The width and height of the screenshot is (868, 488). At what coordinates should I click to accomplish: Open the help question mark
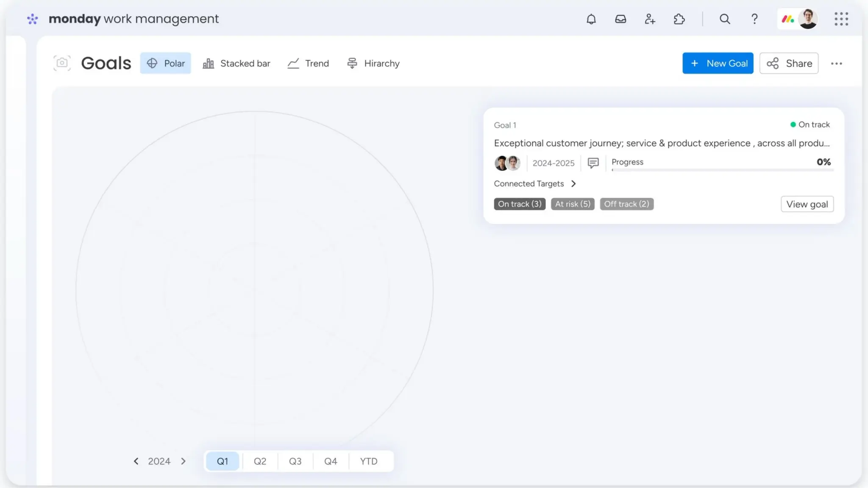[754, 19]
